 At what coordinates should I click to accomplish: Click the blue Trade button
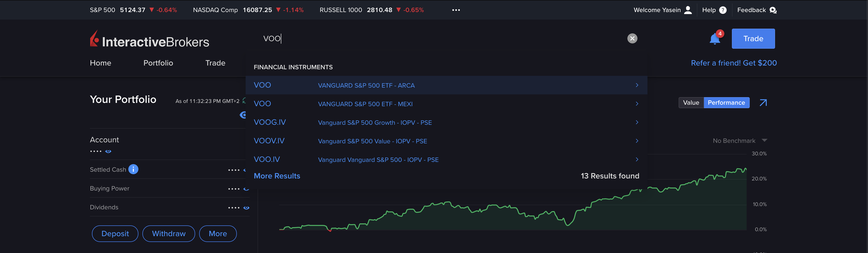[753, 39]
